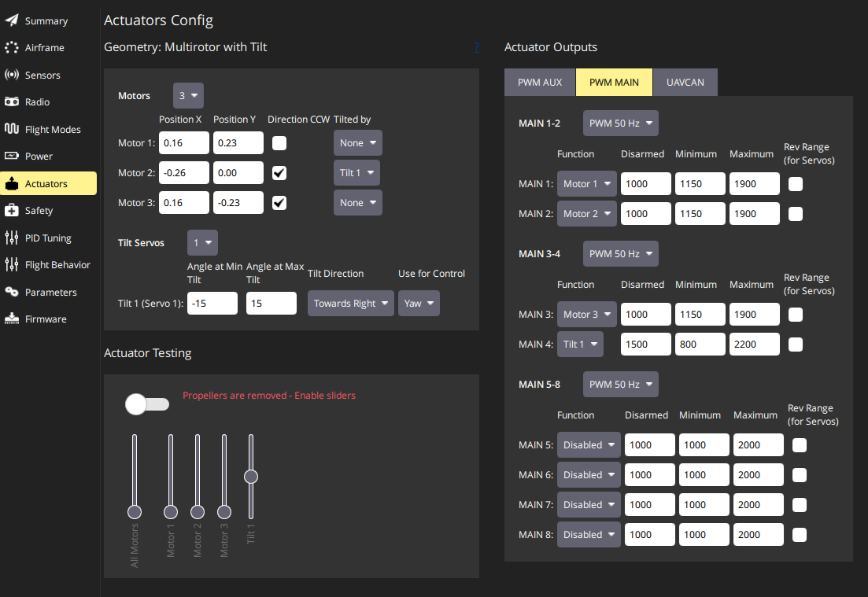This screenshot has height=597, width=868.
Task: Click the Safety medical-kit icon
Action: (x=12, y=210)
